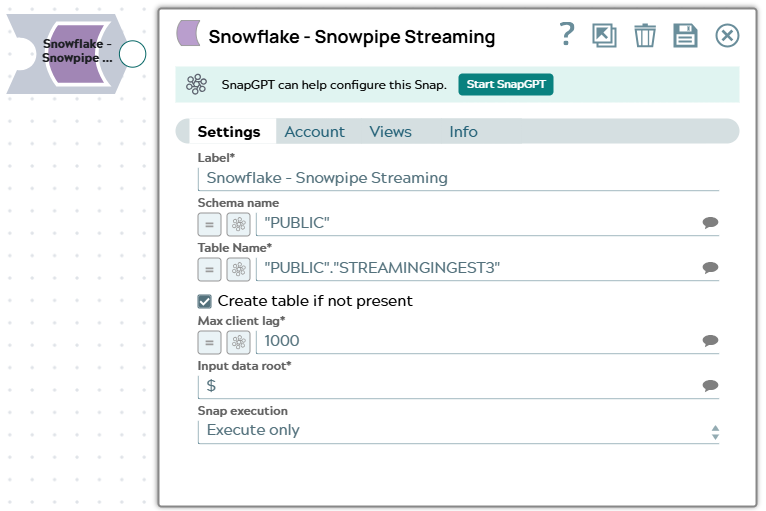Open SnapGPT helper for Max client lag
The width and height of the screenshot is (766, 511).
tap(238, 342)
